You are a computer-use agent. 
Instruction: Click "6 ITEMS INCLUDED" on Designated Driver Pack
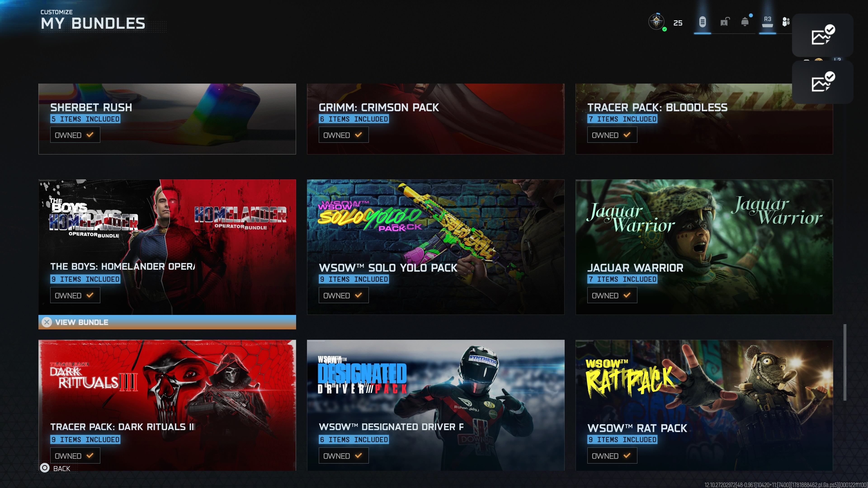pos(354,439)
